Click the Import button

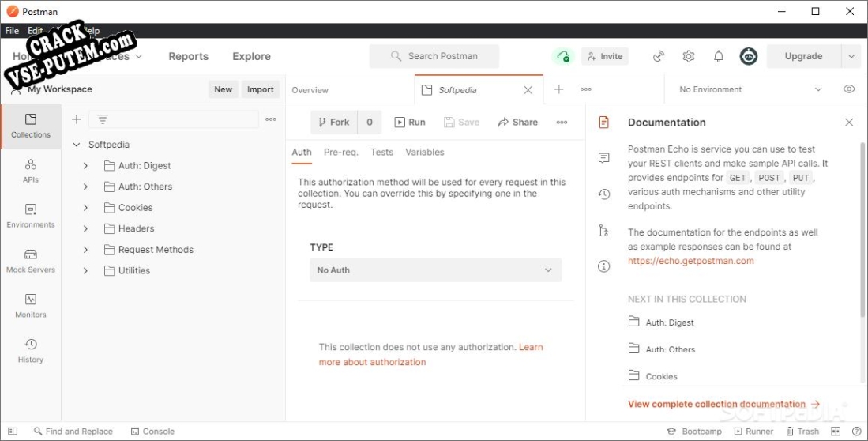260,89
